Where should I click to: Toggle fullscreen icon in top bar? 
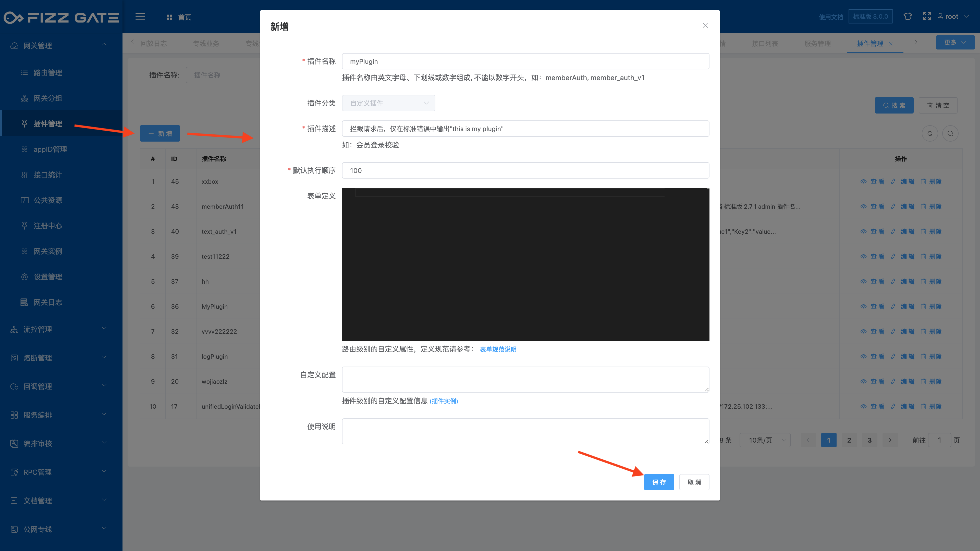pyautogui.click(x=927, y=16)
